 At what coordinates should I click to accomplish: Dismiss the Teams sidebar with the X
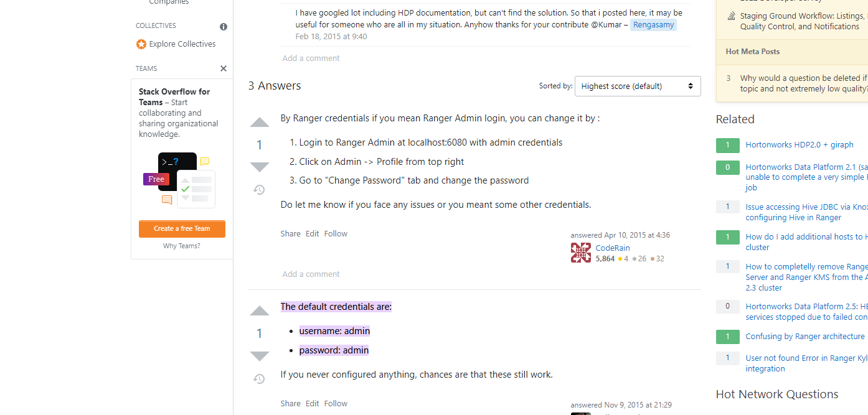coord(223,68)
